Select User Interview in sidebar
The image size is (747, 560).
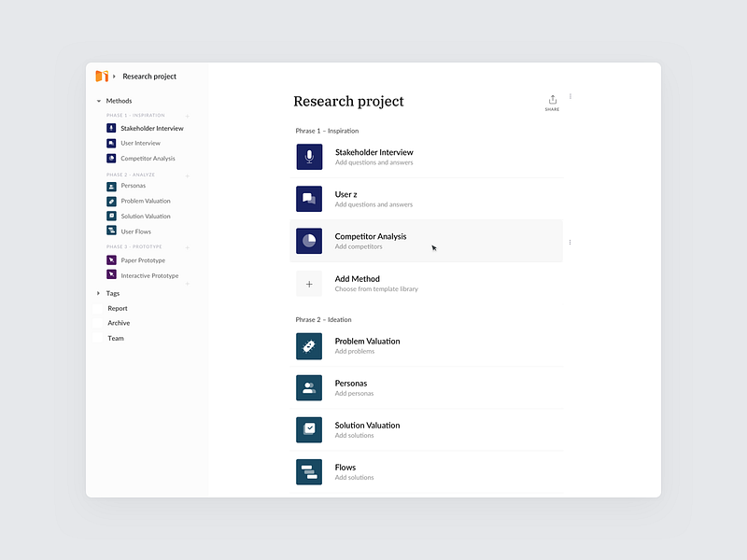141,143
